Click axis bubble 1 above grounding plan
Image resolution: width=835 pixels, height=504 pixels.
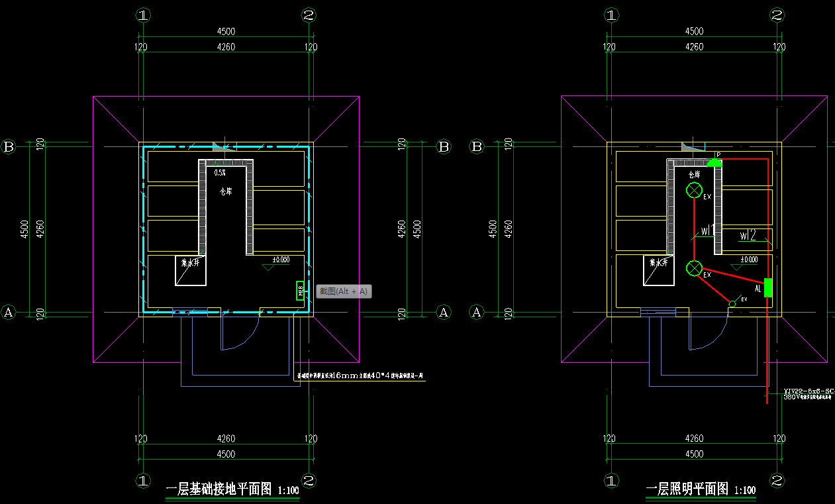coord(143,15)
